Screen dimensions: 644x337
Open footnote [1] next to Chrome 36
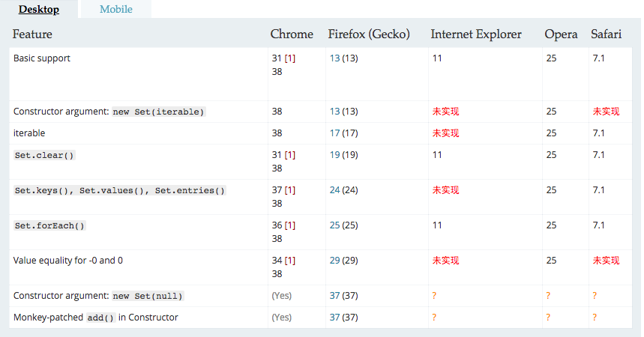coord(290,225)
